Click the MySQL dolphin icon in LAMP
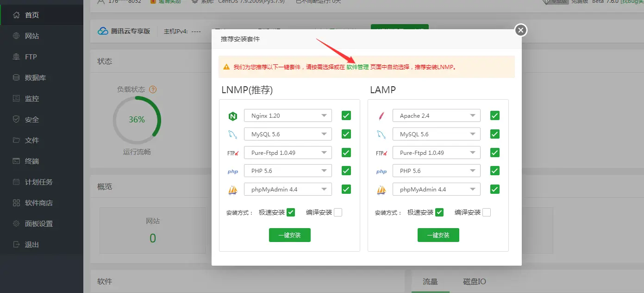The height and width of the screenshot is (293, 644). pos(381,134)
